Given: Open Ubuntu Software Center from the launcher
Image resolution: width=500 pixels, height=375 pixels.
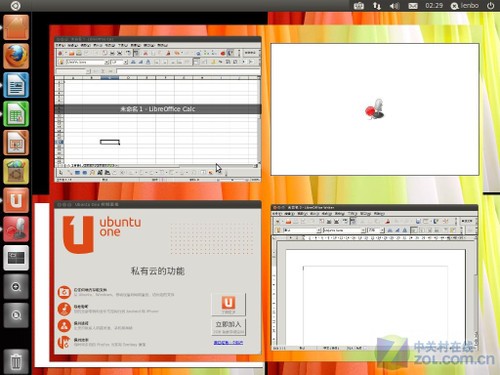Looking at the screenshot, I should [16, 171].
